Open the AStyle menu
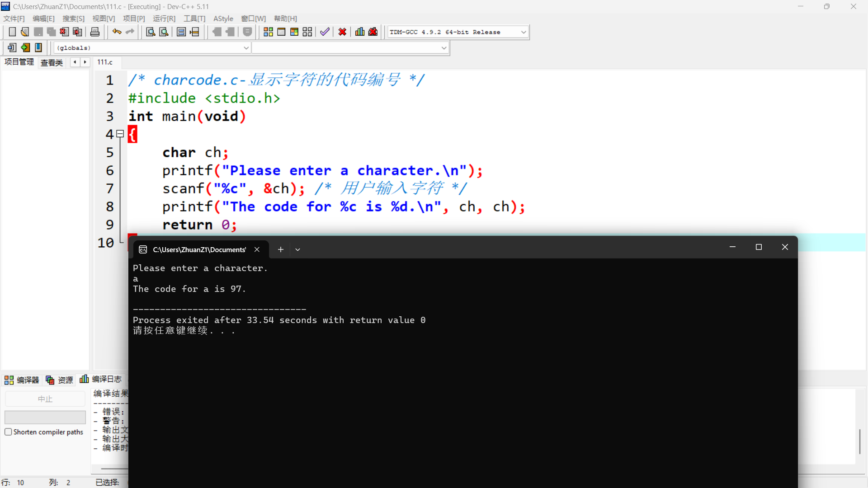Screen dimensions: 868x488 tap(223, 19)
